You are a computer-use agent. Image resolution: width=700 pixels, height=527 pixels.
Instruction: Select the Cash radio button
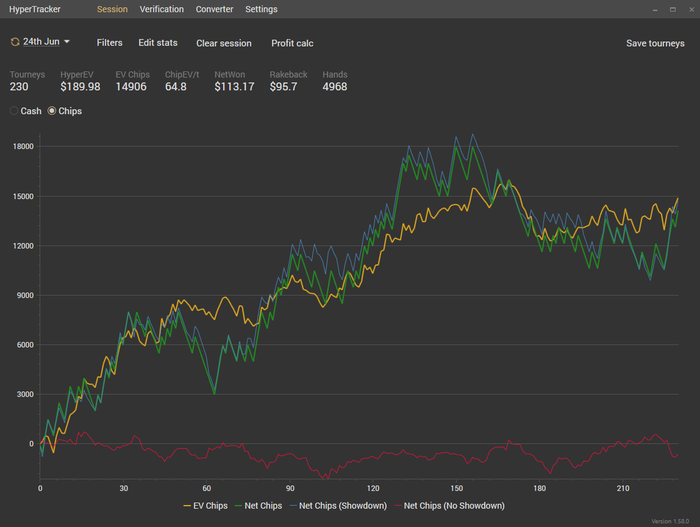14,111
